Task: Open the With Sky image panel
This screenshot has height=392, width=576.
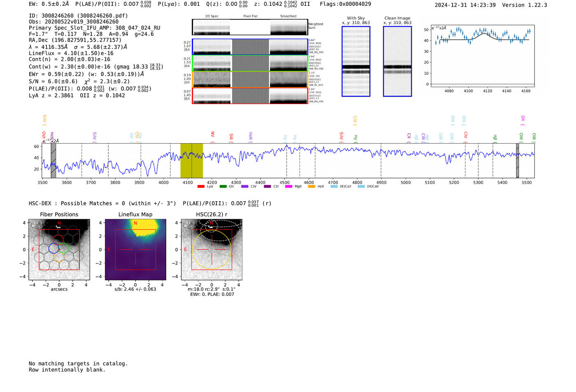Action: click(356, 61)
